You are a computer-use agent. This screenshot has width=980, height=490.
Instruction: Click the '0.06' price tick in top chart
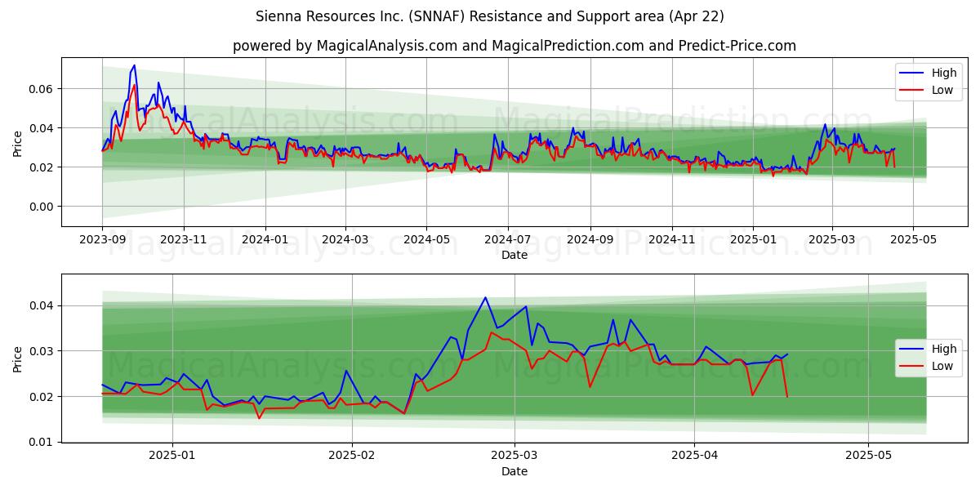pyautogui.click(x=42, y=88)
